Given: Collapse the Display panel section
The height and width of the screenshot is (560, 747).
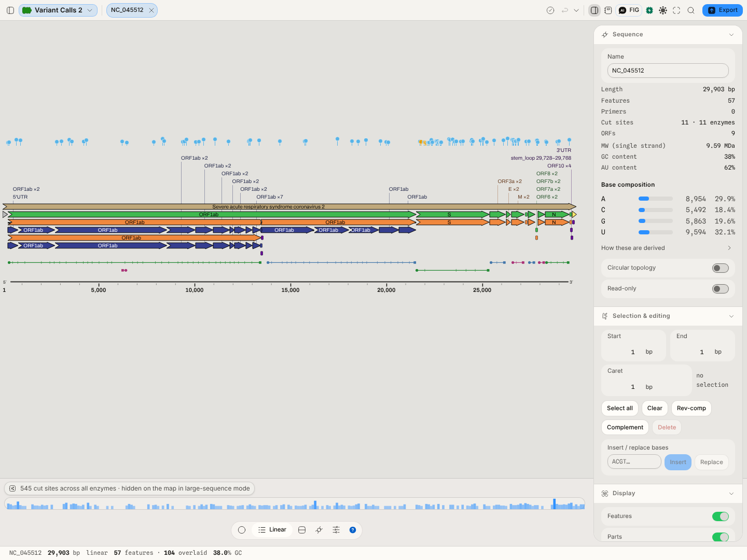Looking at the screenshot, I should 731,494.
